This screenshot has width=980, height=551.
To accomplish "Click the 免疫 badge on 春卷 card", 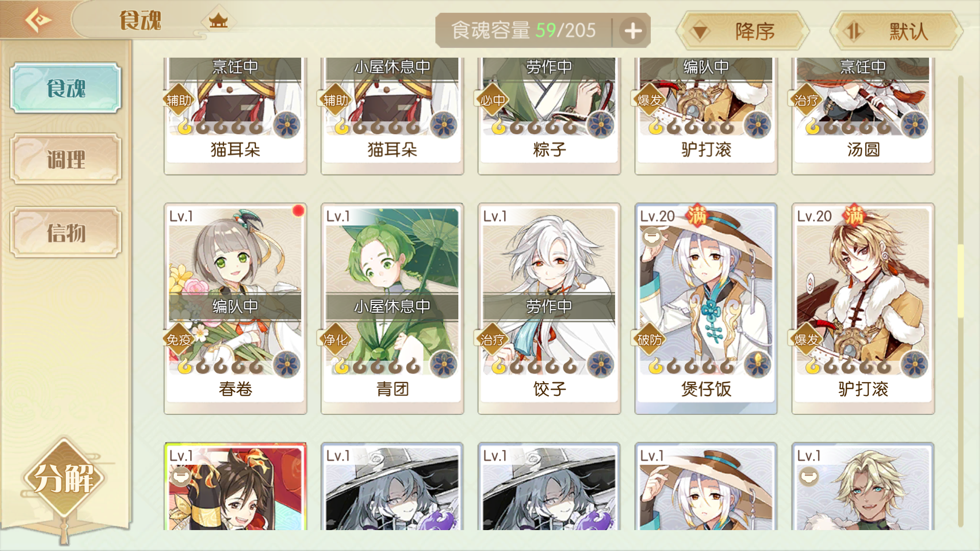I will [x=179, y=339].
